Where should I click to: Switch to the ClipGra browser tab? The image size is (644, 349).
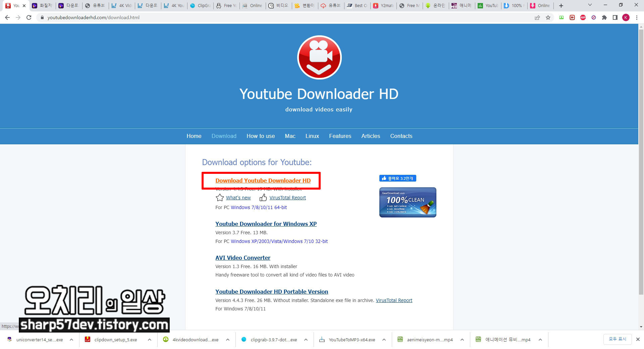click(200, 6)
